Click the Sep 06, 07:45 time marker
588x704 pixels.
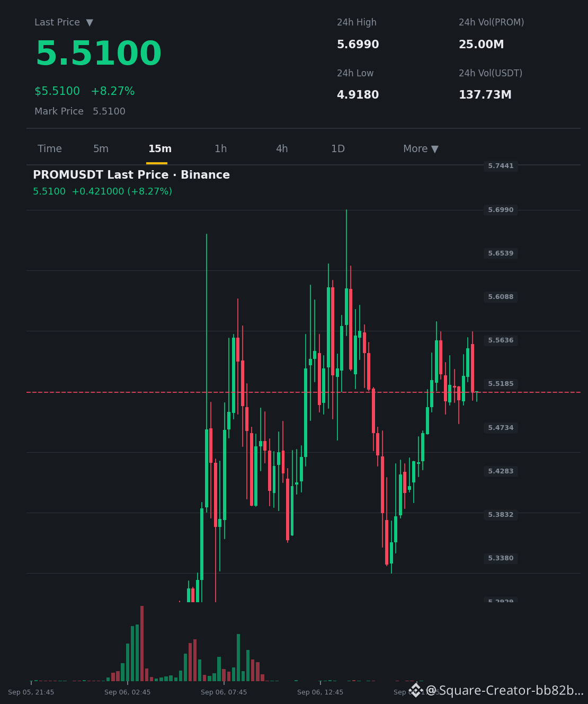224,692
